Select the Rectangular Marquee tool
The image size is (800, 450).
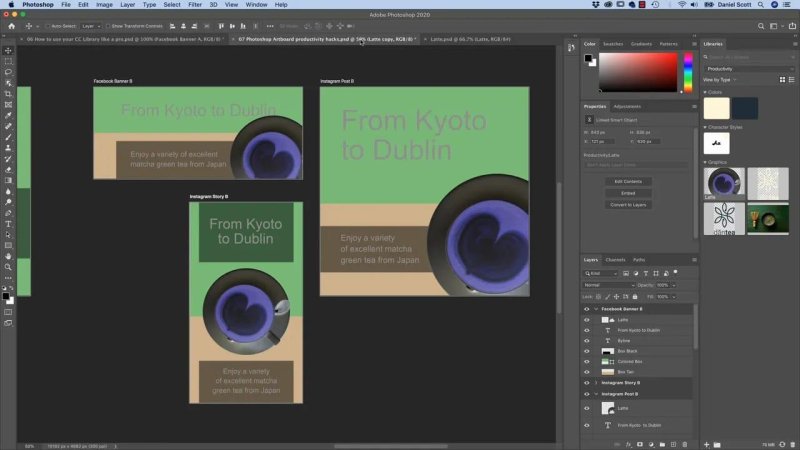pyautogui.click(x=8, y=61)
